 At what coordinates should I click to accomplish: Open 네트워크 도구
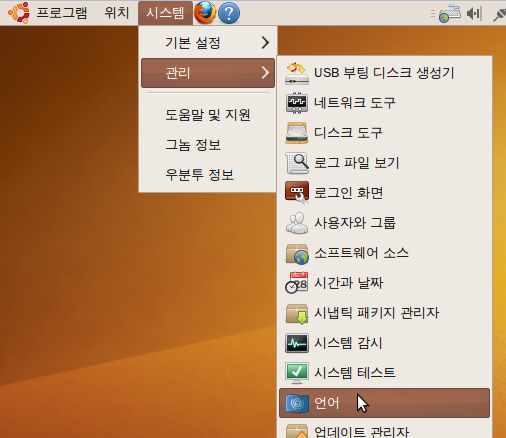pos(384,103)
